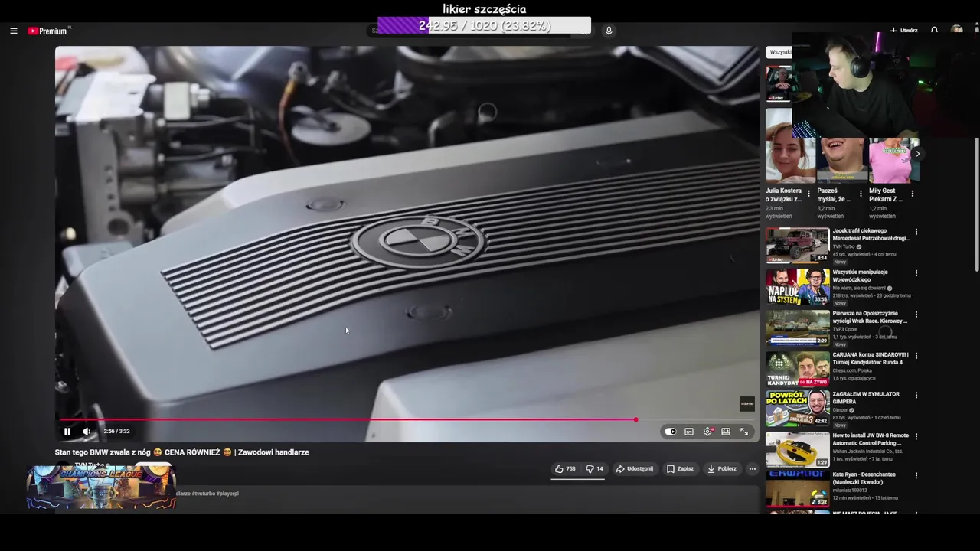980x551 pixels.
Task: Open options for Julia Kostera short
Action: (808, 194)
